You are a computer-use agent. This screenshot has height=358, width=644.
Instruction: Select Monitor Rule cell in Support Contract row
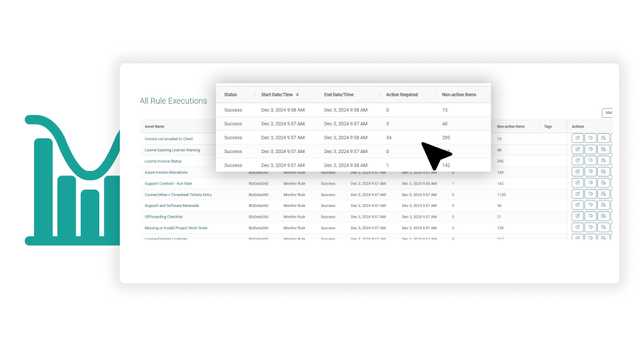(x=294, y=184)
